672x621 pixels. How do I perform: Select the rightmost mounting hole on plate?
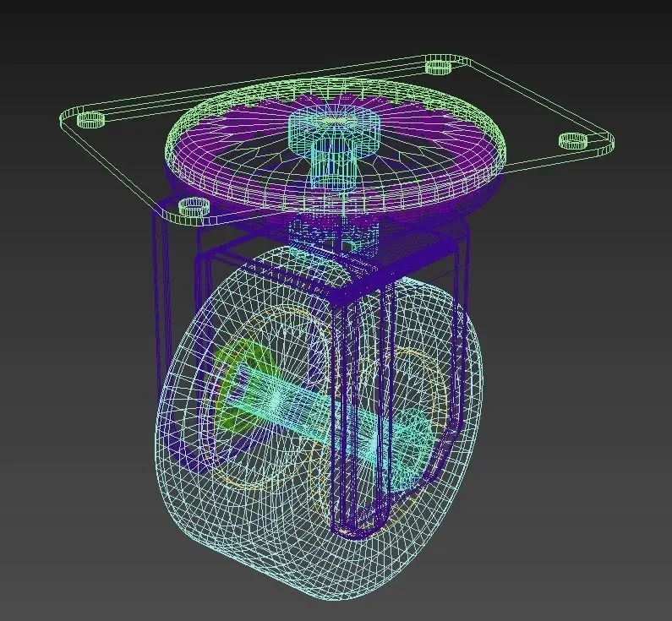coord(573,140)
